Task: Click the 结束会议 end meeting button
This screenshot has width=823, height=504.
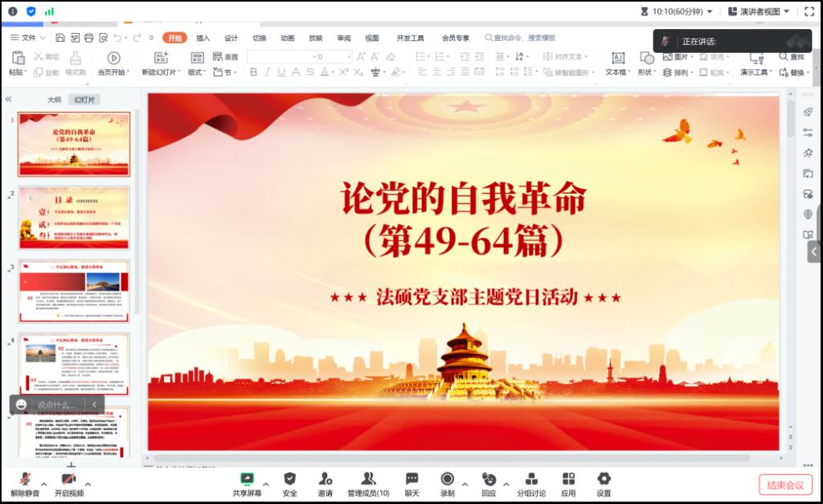Action: coord(785,485)
